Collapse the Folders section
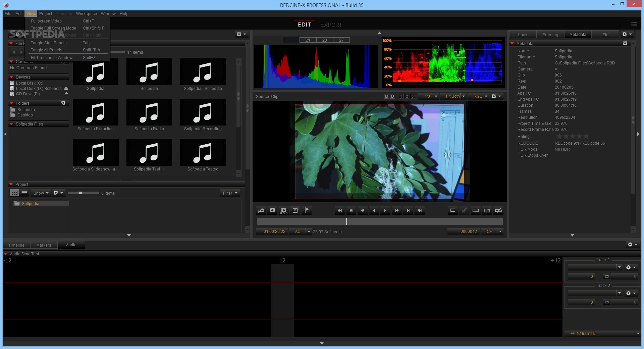The image size is (644, 349). 11,103
